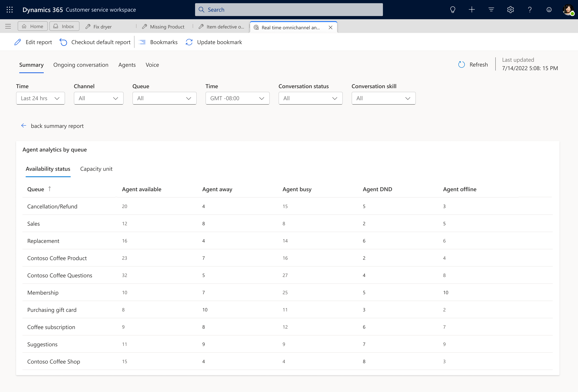The width and height of the screenshot is (578, 392).
Task: Click the Help question mark icon
Action: [529, 10]
